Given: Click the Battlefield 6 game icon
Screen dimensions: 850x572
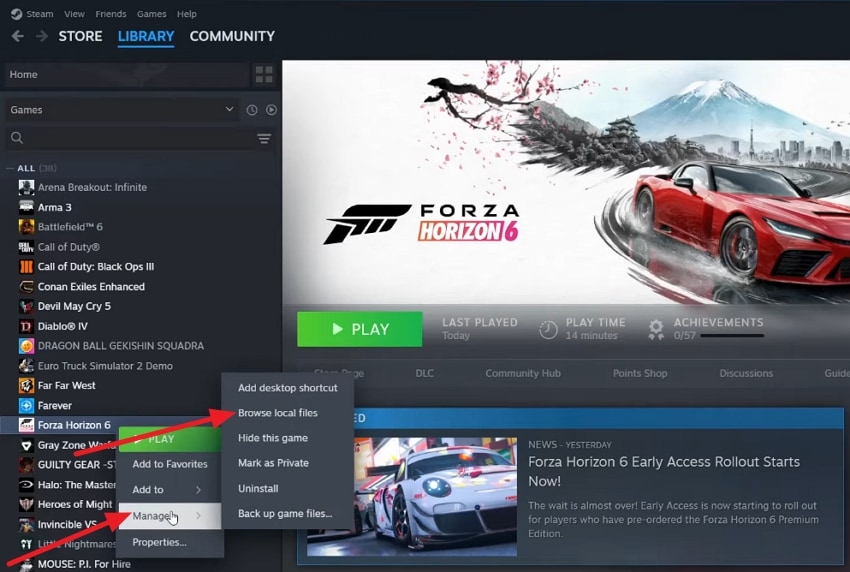Looking at the screenshot, I should (x=26, y=227).
